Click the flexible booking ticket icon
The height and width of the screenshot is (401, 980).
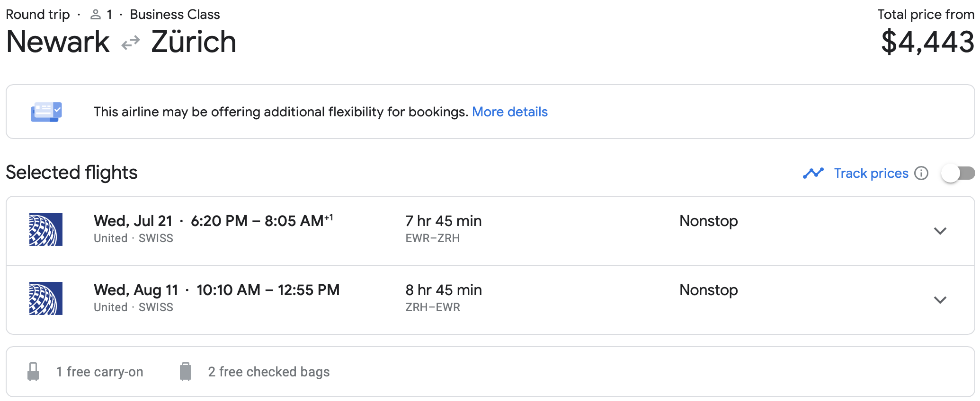coord(46,112)
